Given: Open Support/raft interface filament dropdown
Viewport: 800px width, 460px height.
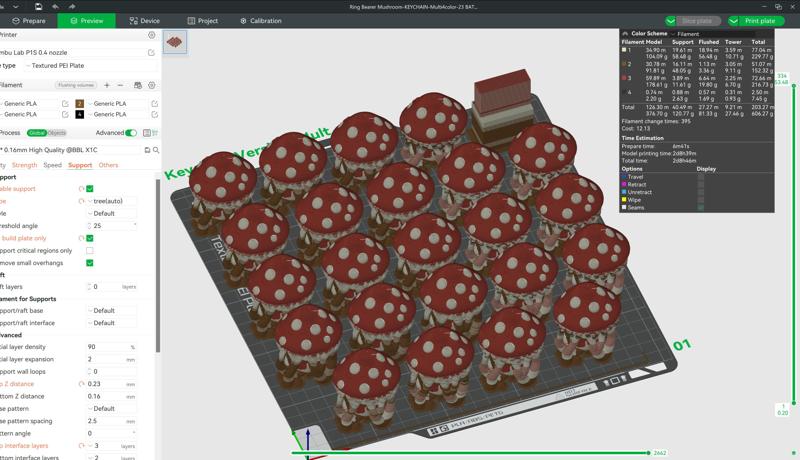Looking at the screenshot, I should [112, 323].
